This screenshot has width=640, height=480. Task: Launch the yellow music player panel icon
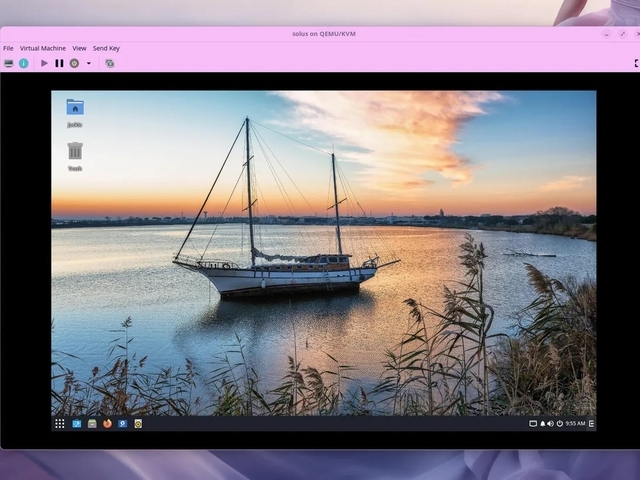[138, 424]
